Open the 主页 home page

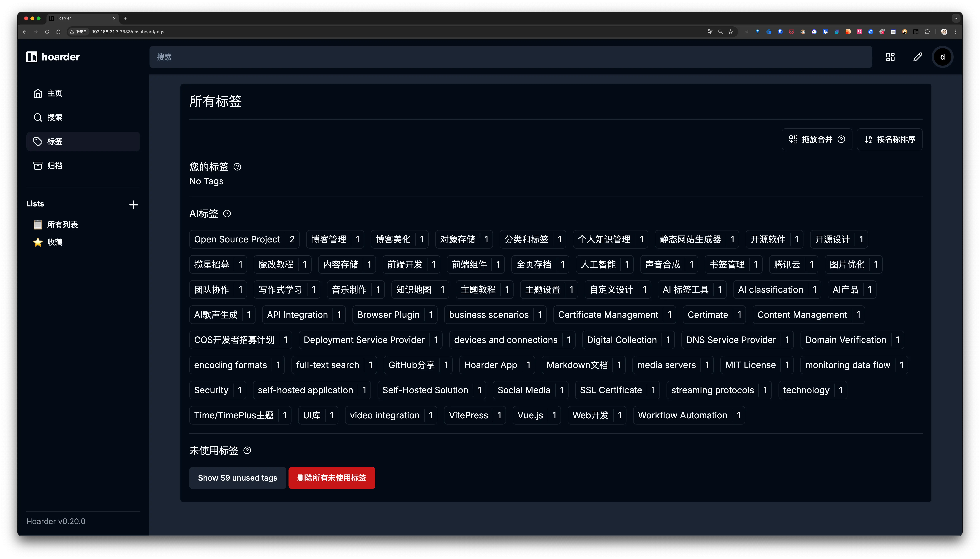(54, 93)
